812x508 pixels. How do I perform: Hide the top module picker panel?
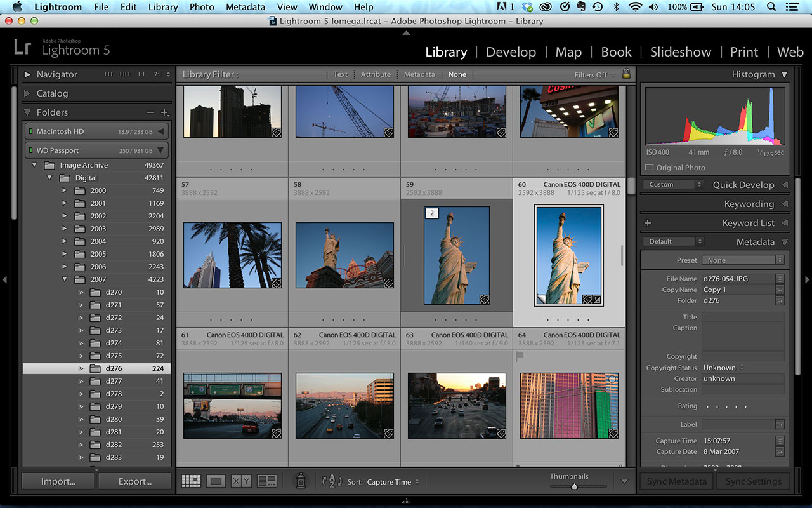coord(406,32)
